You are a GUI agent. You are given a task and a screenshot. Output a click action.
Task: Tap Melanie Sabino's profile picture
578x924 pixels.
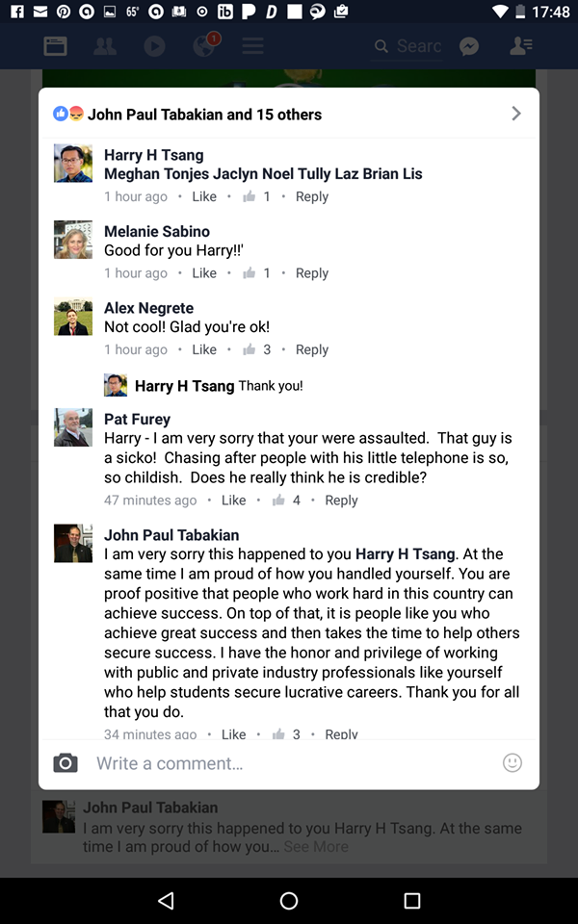pos(73,241)
